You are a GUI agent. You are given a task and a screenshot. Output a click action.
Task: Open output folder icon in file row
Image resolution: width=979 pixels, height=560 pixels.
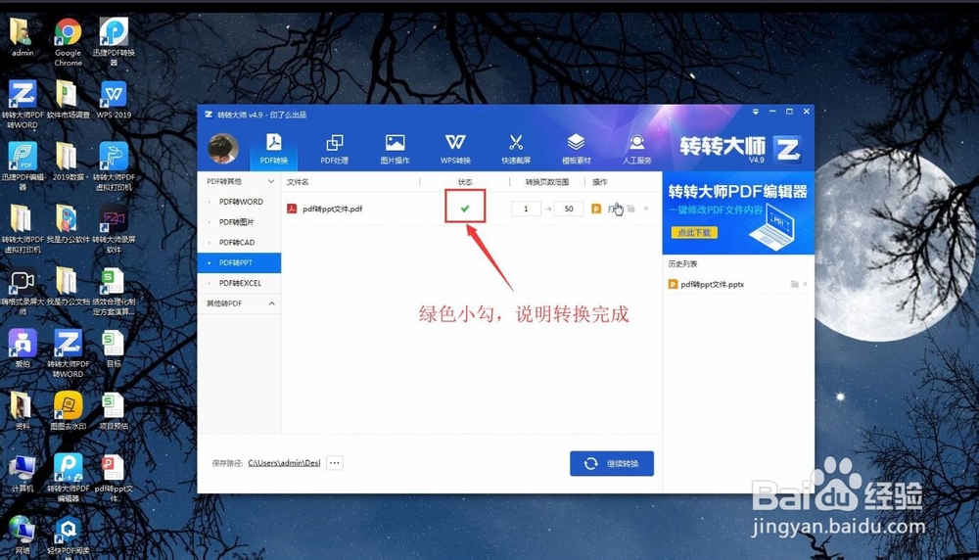click(631, 209)
